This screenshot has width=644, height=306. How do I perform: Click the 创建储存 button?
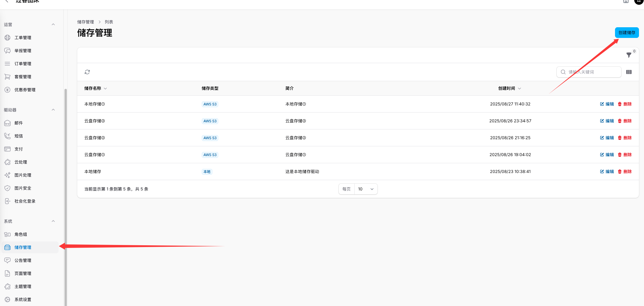pos(627,33)
